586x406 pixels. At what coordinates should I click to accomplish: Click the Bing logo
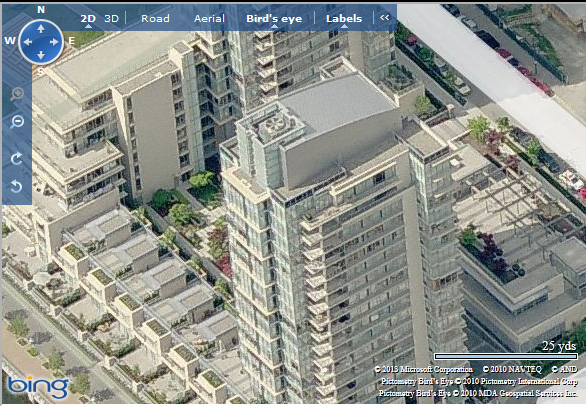click(38, 387)
